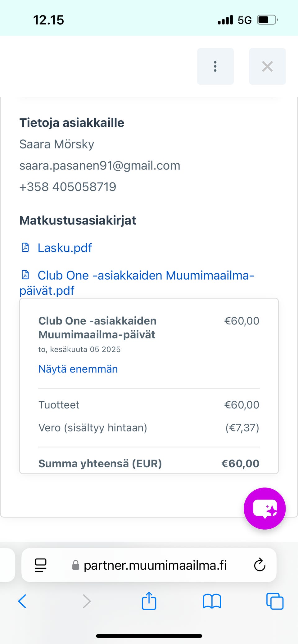Tap the phone number +358 405058719

[x=68, y=187]
